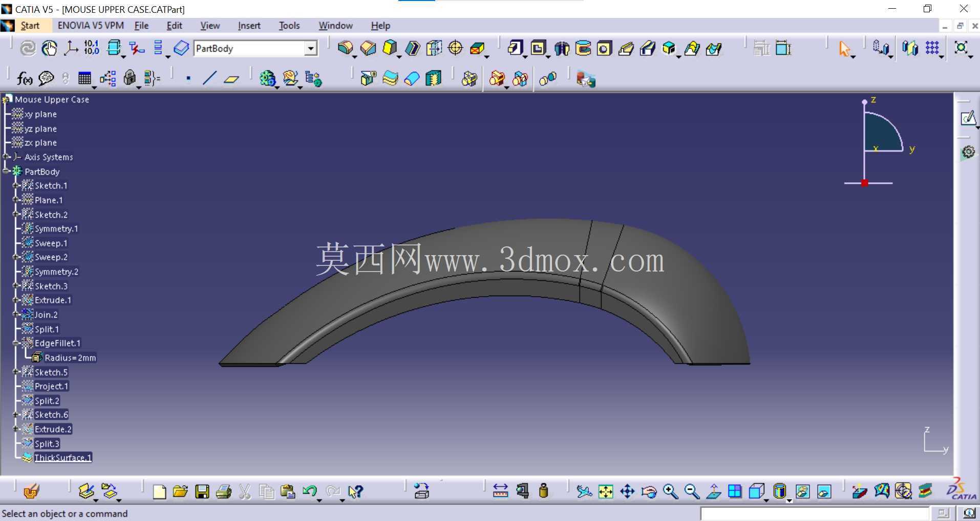980x521 pixels.
Task: Open the Formula f(x) tool
Action: [x=24, y=78]
